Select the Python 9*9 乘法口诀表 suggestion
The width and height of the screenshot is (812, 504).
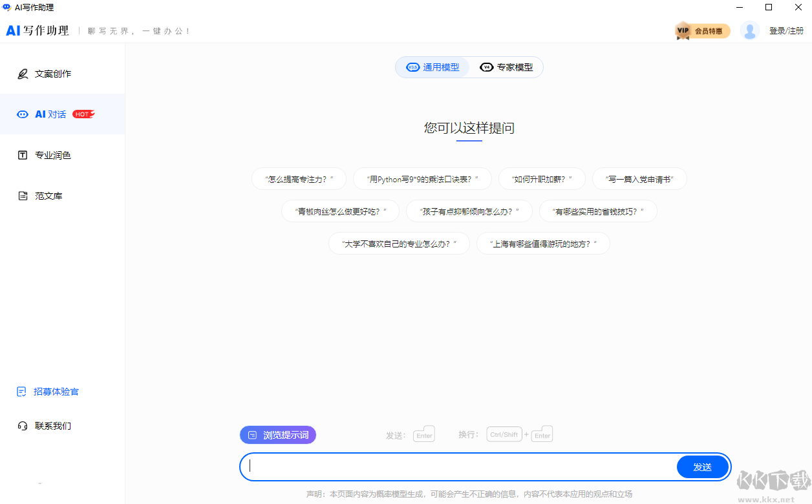click(422, 178)
